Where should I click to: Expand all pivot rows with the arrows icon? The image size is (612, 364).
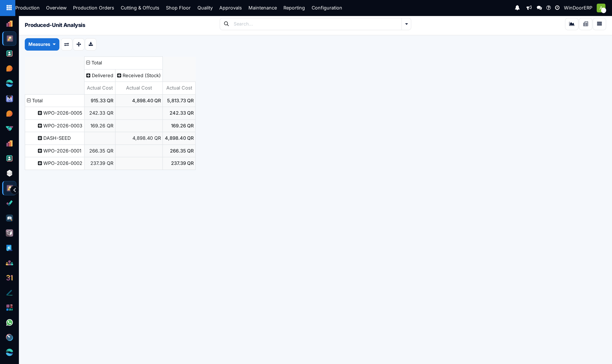coord(79,44)
